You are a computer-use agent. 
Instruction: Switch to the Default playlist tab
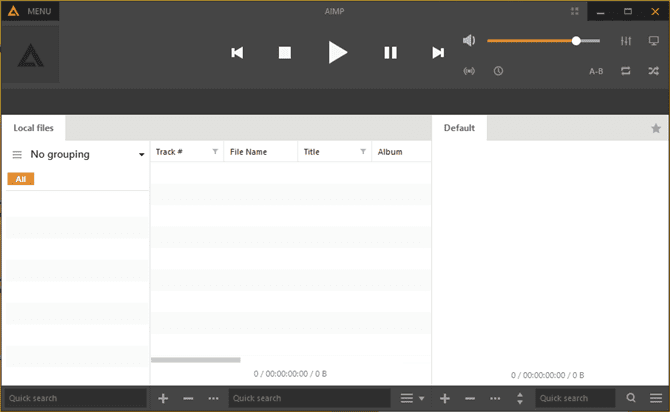(x=459, y=128)
